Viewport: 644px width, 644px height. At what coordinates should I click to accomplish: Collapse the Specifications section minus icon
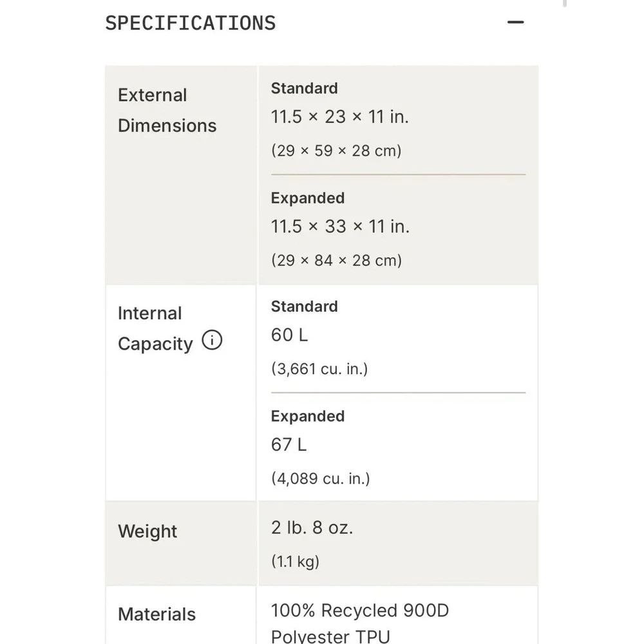(515, 22)
